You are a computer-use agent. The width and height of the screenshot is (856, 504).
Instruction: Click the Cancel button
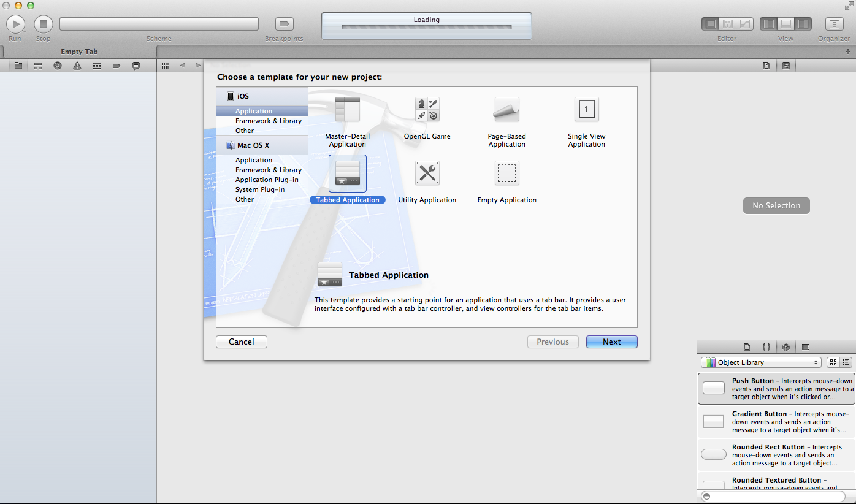tap(242, 342)
